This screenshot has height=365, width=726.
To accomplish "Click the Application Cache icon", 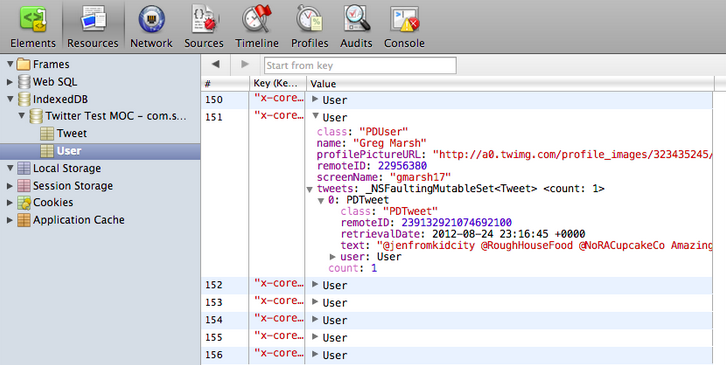I will [x=24, y=220].
